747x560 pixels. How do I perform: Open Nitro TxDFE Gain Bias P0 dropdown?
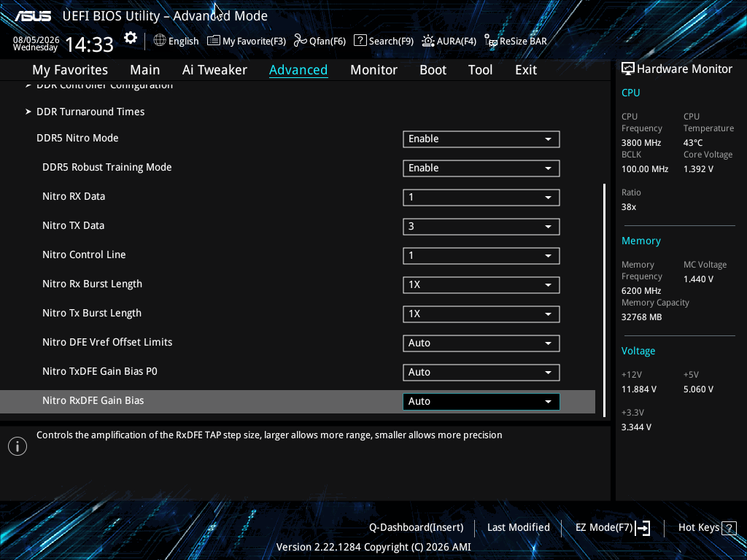[x=481, y=373]
